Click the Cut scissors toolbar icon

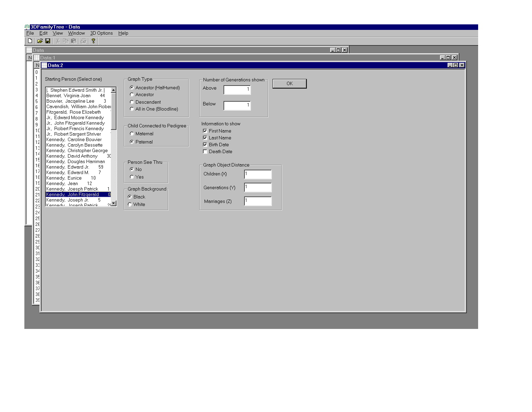pos(58,41)
